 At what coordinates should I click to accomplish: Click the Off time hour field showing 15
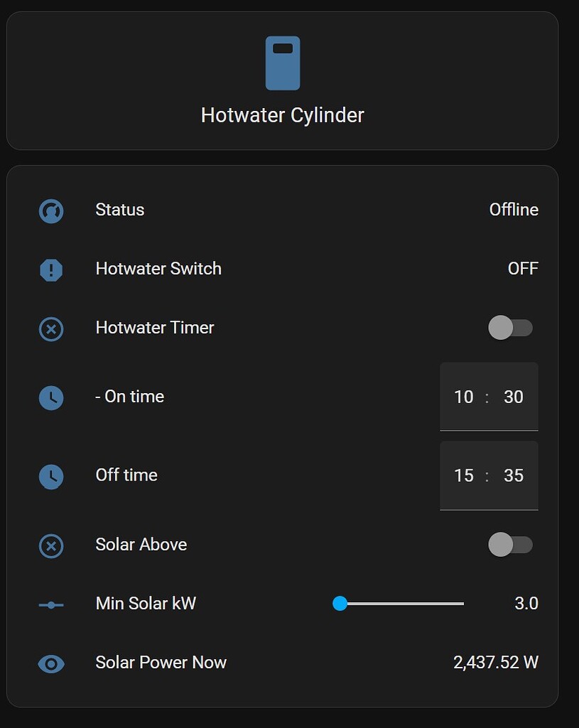click(464, 476)
